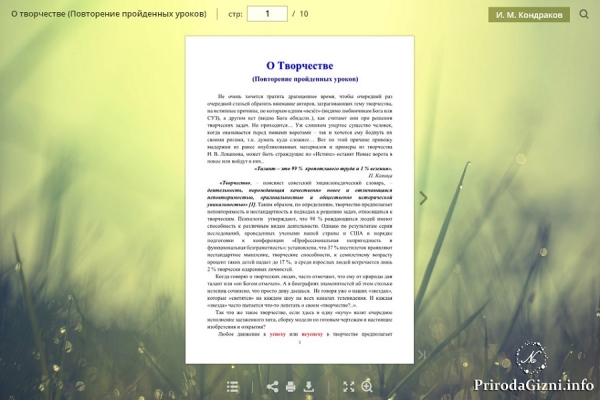Go to the next page arrow

point(423,198)
